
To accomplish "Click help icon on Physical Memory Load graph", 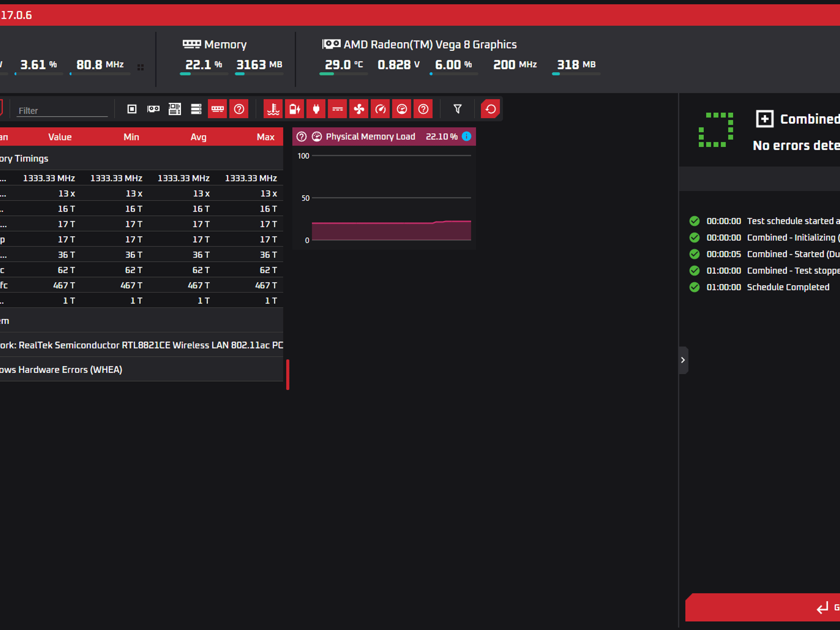I will click(x=301, y=137).
